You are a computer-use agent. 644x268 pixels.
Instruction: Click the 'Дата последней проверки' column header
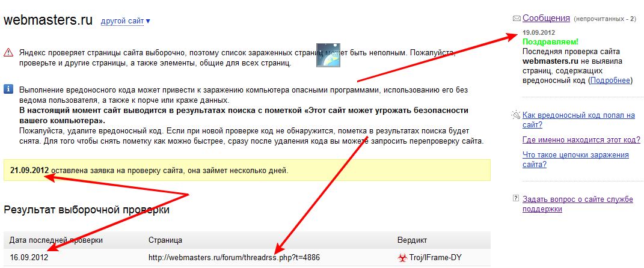point(56,240)
